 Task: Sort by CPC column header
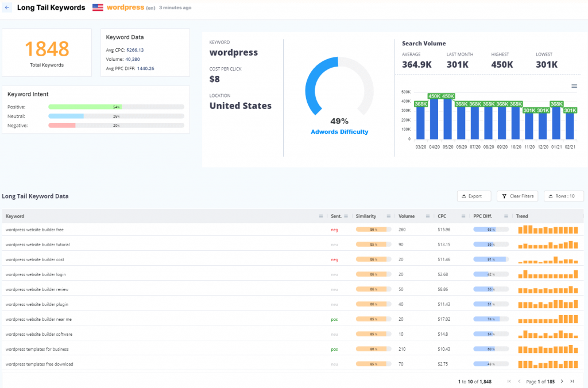pyautogui.click(x=442, y=216)
